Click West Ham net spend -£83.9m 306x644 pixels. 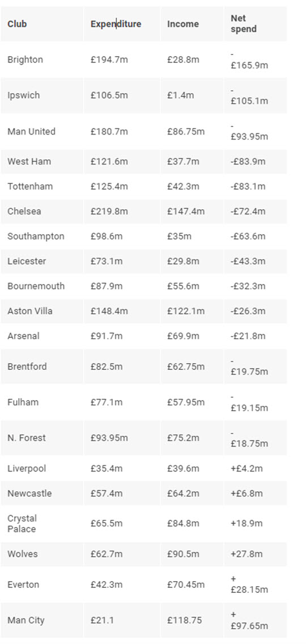pos(248,161)
